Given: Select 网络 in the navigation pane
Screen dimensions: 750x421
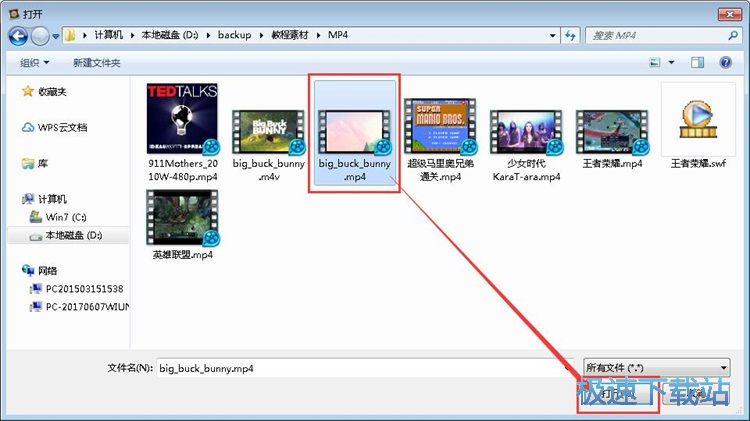Looking at the screenshot, I should (x=47, y=271).
